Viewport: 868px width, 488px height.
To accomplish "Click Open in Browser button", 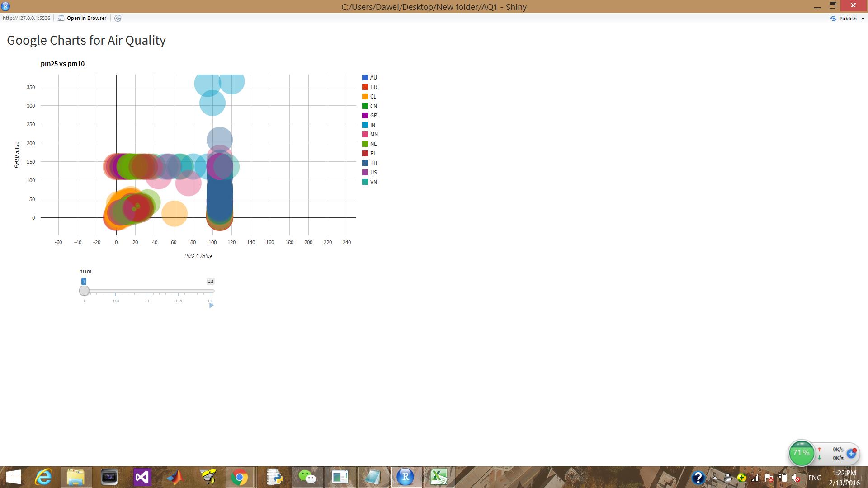I will pos(82,18).
